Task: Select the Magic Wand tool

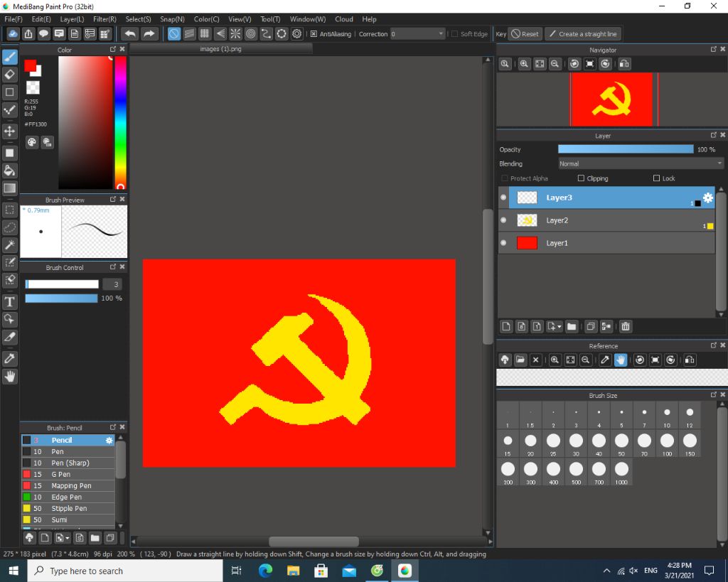Action: (10, 245)
